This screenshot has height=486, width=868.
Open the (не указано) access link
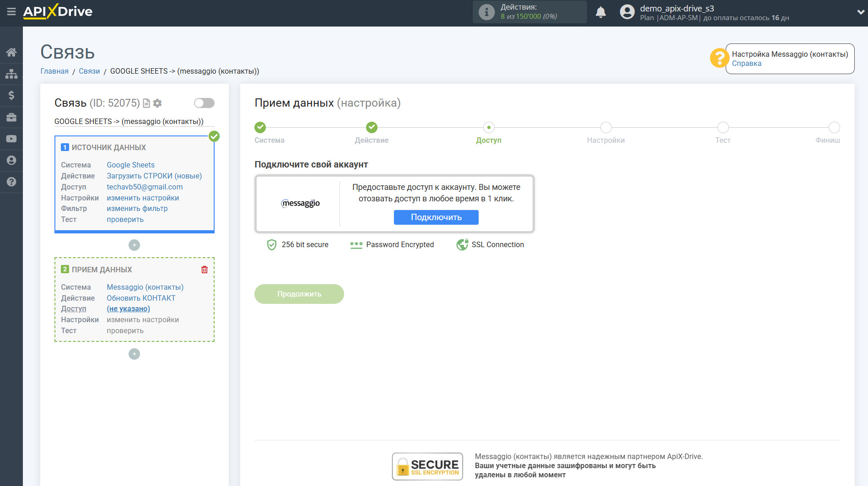[128, 309]
